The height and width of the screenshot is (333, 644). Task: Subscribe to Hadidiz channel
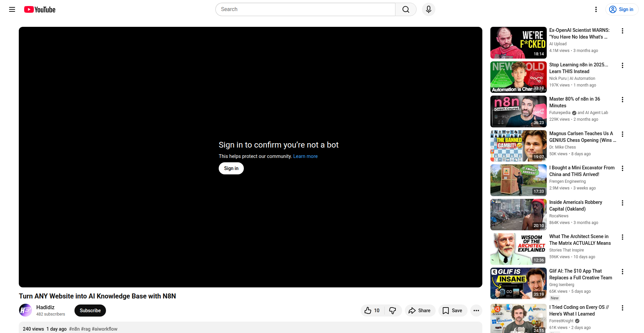click(x=90, y=311)
